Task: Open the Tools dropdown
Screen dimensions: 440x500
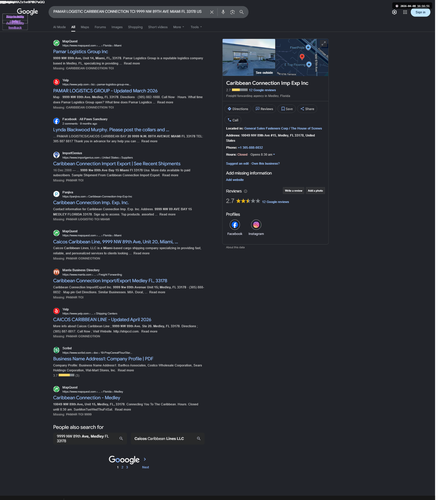Action: 196,27
